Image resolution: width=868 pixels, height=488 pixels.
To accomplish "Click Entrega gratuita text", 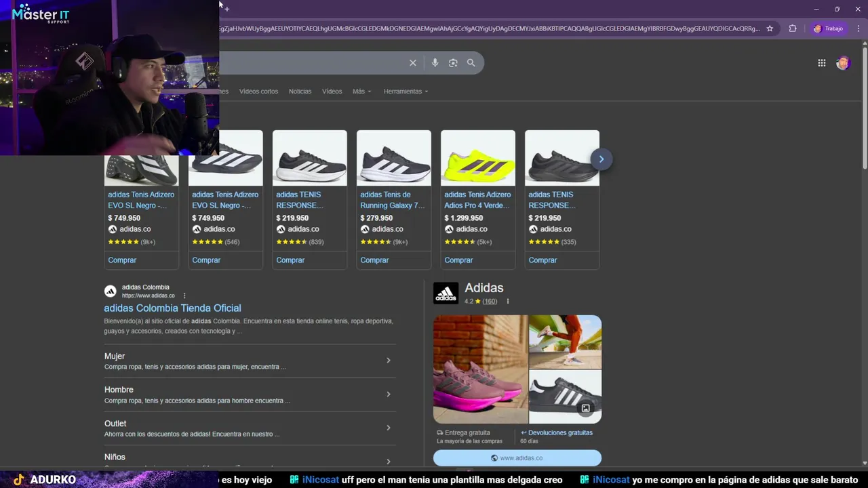I will pyautogui.click(x=468, y=432).
